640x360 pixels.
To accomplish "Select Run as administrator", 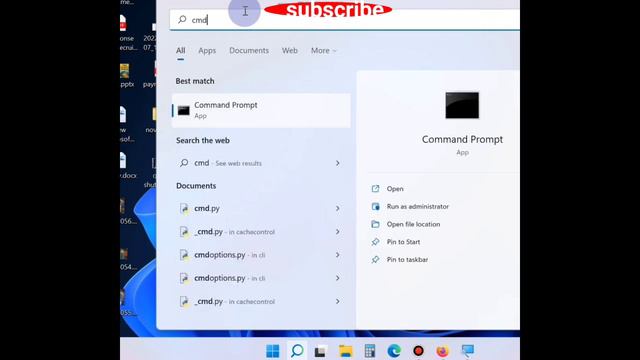I will coord(418,207).
